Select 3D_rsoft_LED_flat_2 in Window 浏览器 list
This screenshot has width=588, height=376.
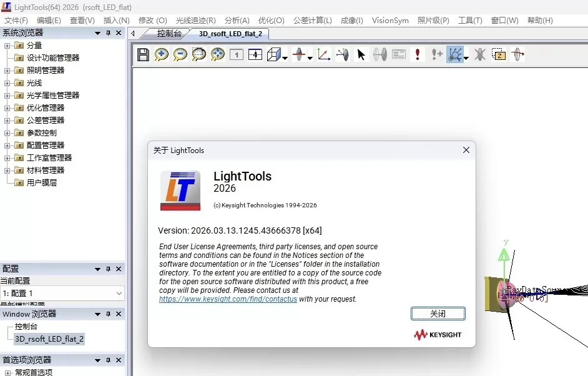click(x=49, y=339)
